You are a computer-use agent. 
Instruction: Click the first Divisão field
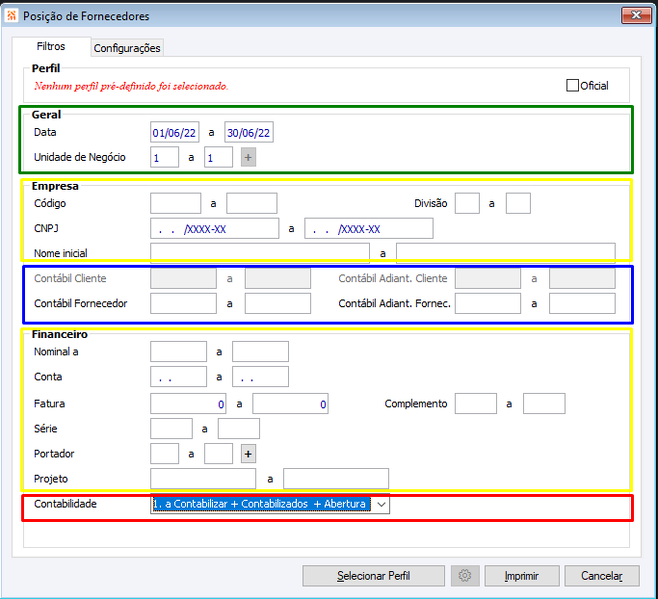click(467, 203)
